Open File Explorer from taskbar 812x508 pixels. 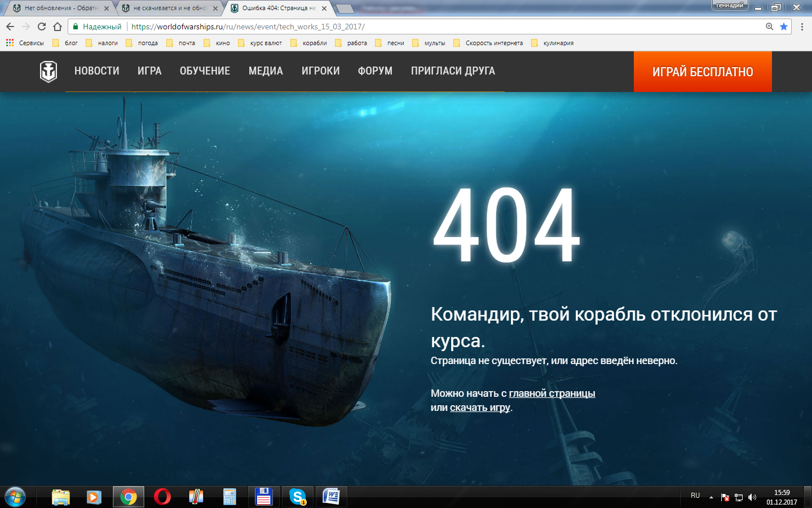[61, 497]
